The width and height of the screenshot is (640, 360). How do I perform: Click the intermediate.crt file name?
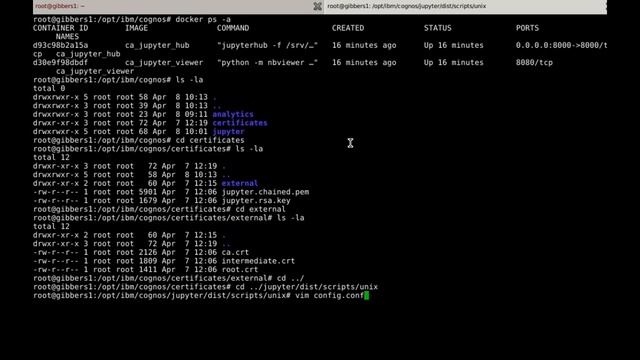point(258,261)
